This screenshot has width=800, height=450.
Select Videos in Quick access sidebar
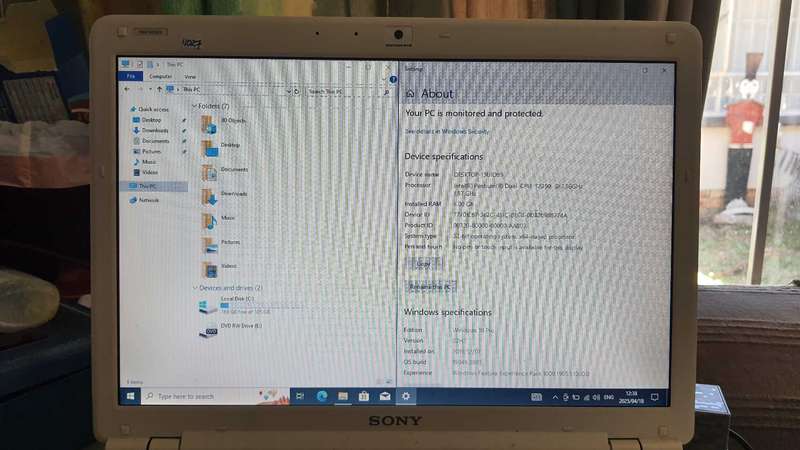146,172
